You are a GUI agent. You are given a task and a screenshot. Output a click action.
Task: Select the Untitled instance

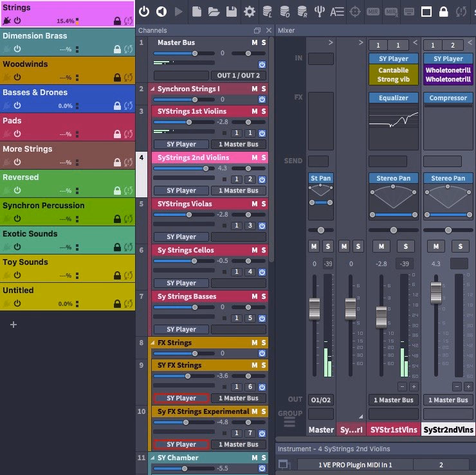click(x=68, y=296)
